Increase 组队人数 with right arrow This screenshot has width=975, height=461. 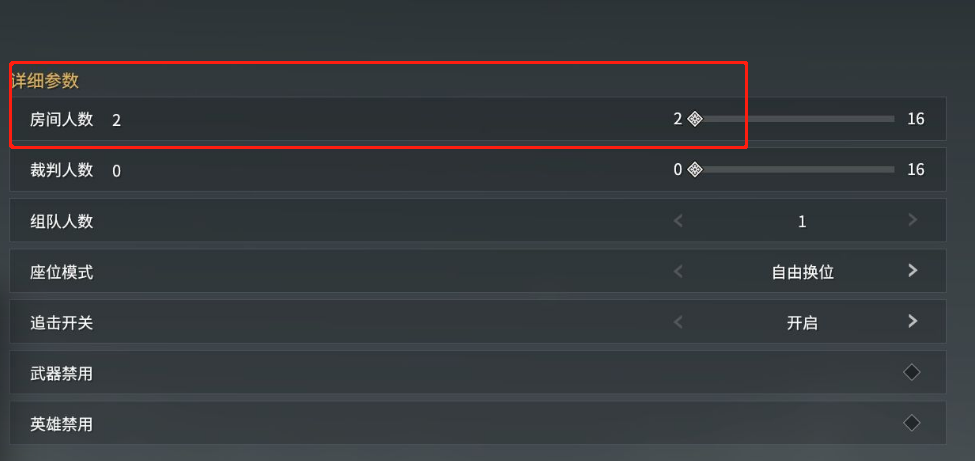click(x=912, y=220)
